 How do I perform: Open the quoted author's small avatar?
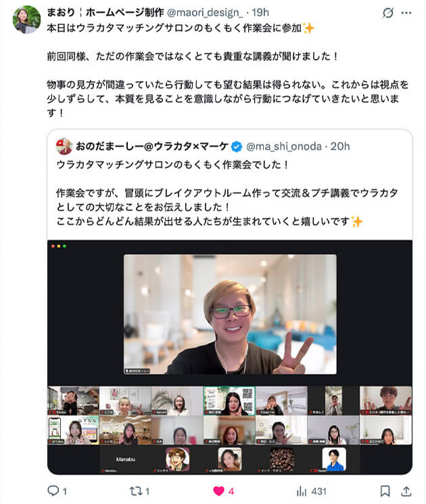pos(64,147)
